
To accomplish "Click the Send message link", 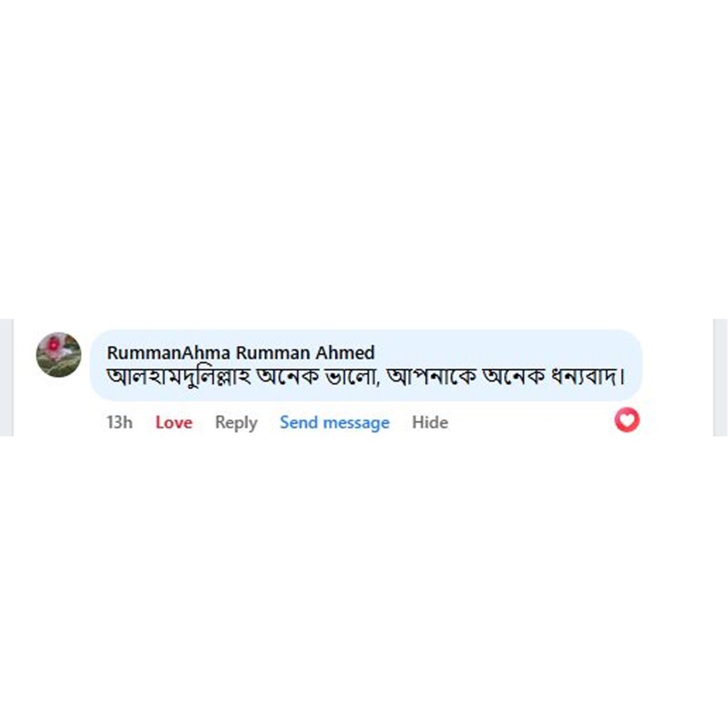I will [x=334, y=422].
